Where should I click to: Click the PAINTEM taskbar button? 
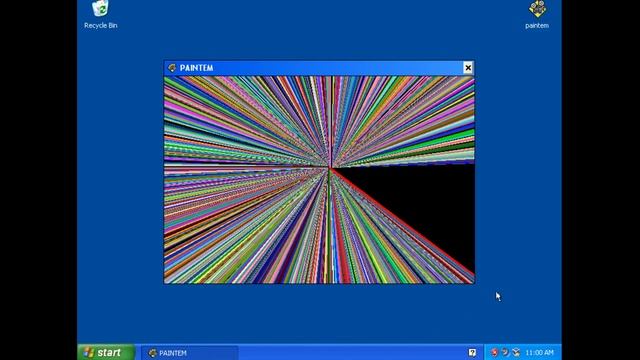tap(190, 353)
